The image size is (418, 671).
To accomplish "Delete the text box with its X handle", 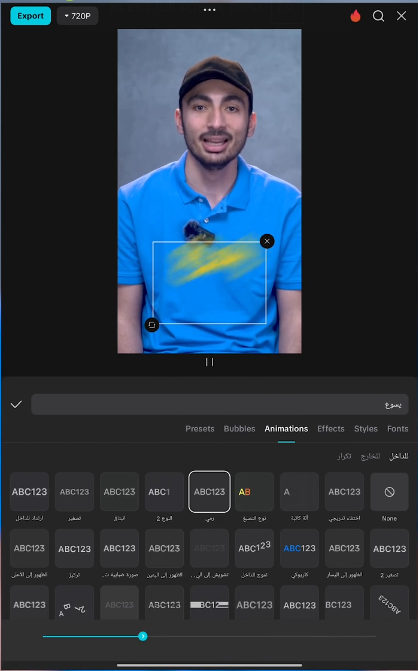I will coord(267,241).
